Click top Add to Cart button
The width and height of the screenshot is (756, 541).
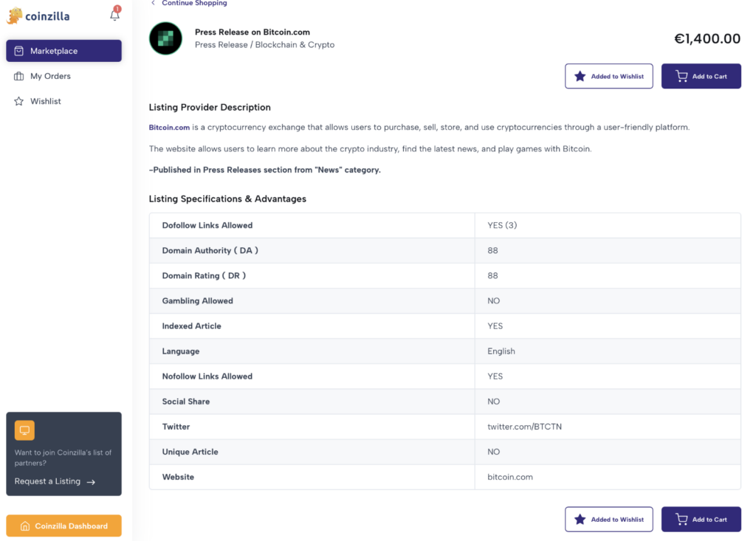pyautogui.click(x=701, y=76)
